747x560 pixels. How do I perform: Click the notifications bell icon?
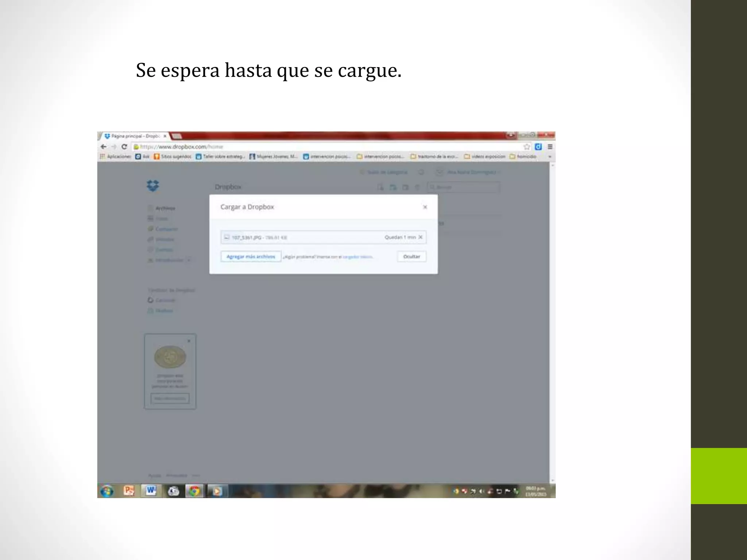click(x=421, y=172)
